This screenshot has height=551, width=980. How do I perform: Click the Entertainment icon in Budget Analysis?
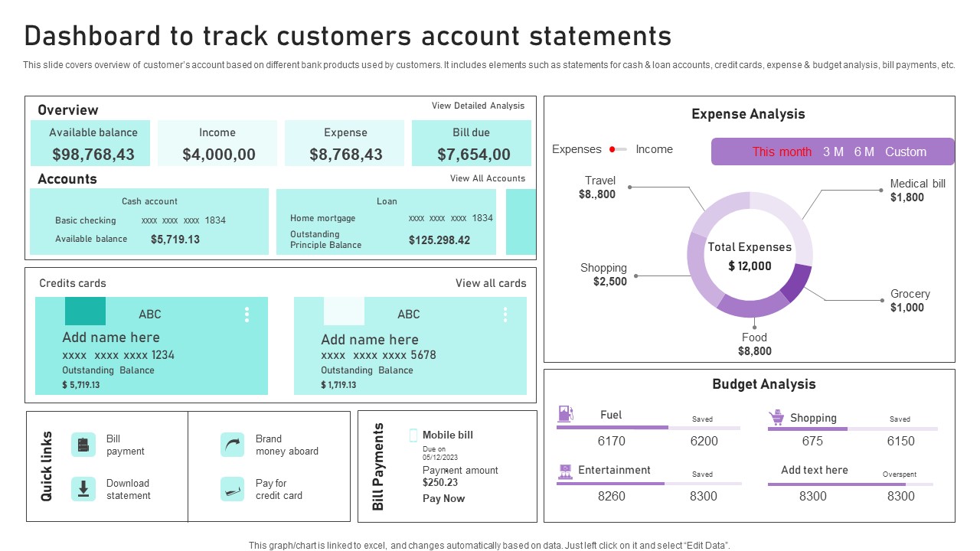coord(566,471)
